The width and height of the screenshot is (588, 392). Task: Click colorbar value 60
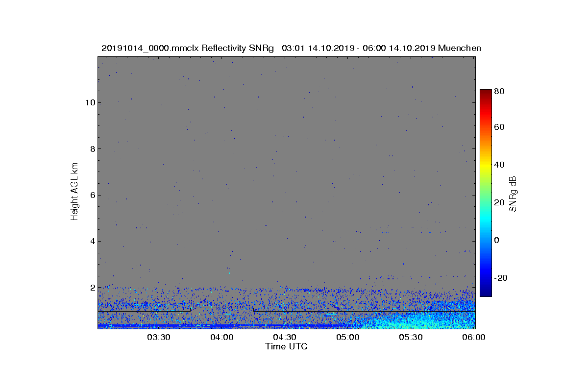[x=500, y=127]
